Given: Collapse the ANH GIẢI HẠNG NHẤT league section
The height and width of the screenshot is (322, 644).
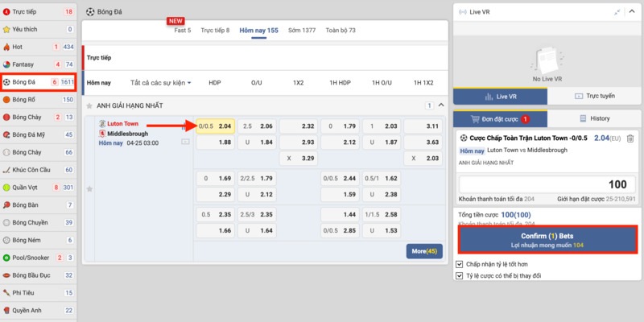Looking at the screenshot, I should point(440,105).
